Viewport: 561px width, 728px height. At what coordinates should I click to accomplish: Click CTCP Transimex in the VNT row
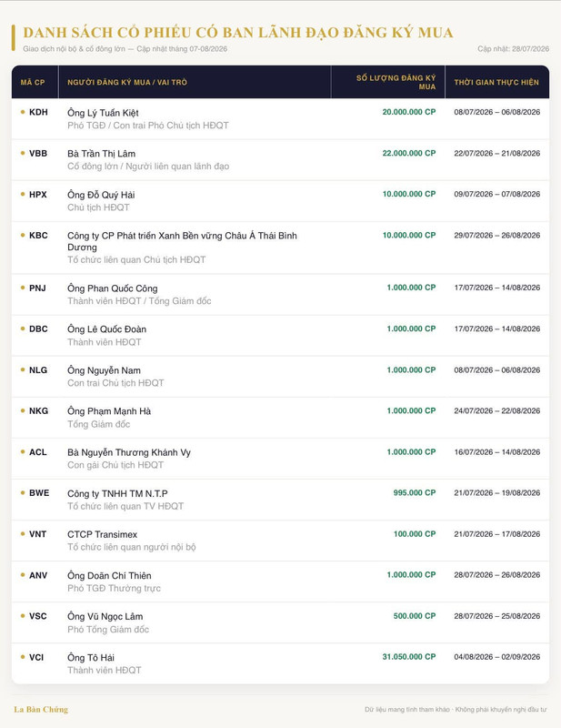coord(102,534)
